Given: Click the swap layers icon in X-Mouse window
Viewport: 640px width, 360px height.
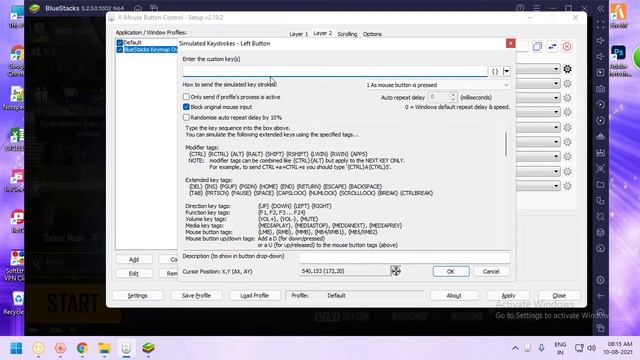Looking at the screenshot, I should click(x=552, y=47).
